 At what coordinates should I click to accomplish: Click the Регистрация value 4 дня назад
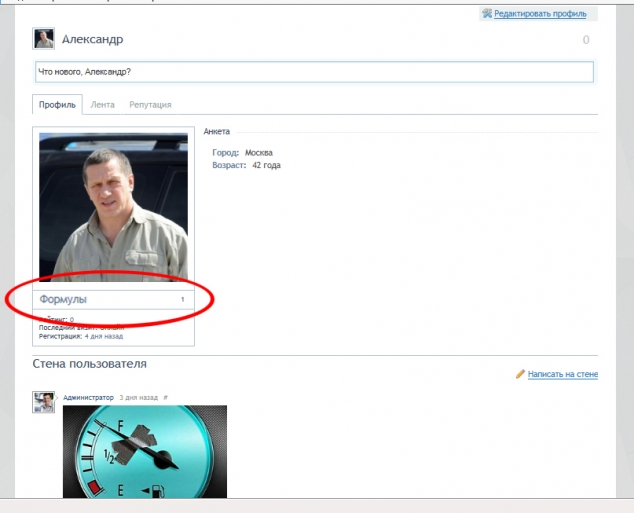(104, 336)
